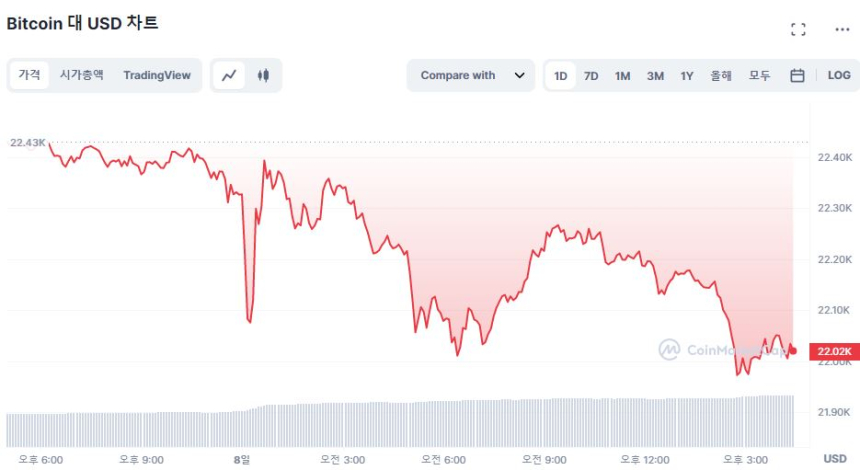Click the Compare with chevron arrow
The image size is (860, 470).
519,75
